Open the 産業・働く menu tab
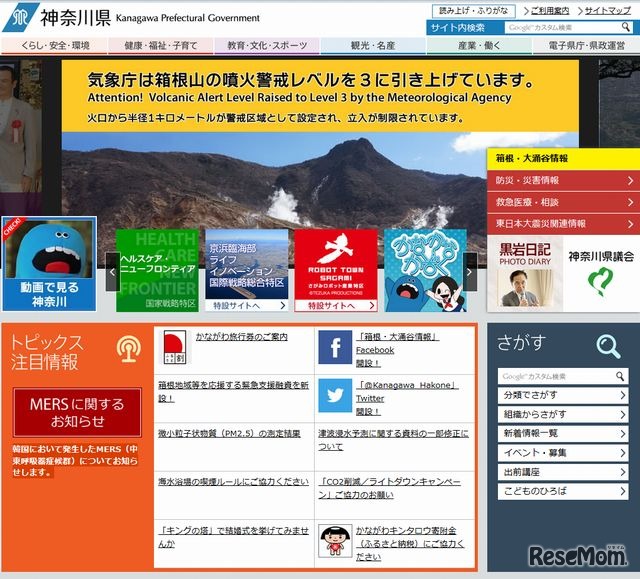This screenshot has width=640, height=579. [x=479, y=46]
